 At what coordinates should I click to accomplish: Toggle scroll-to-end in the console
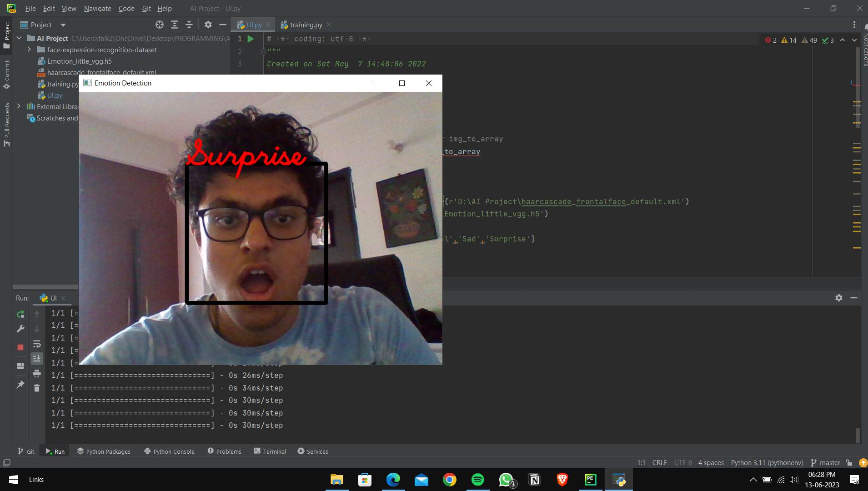point(37,358)
